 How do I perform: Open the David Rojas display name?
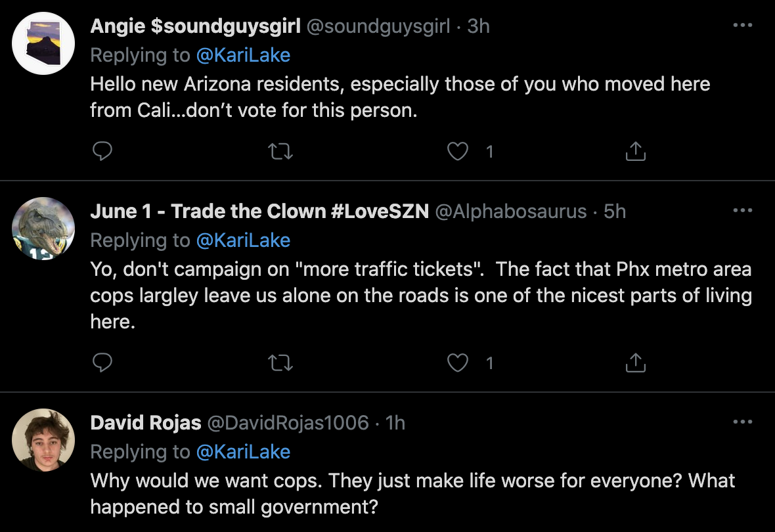146,423
